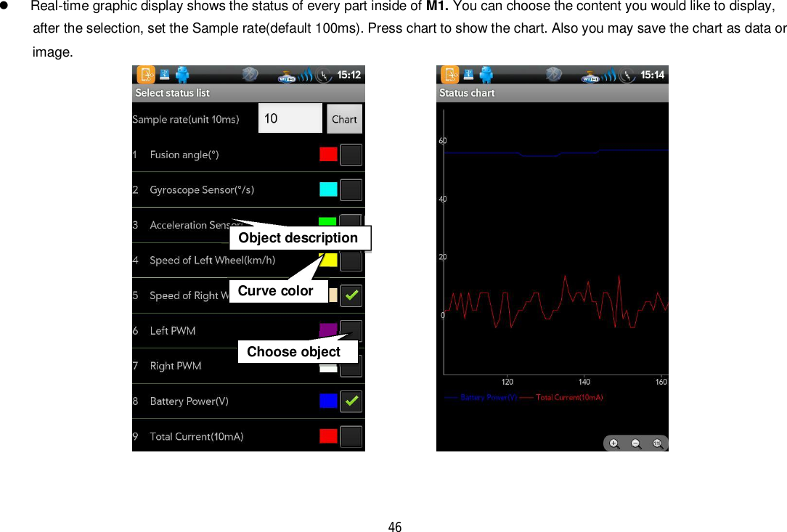
Task: Click the Sample rate(unit 10ms) label
Action: click(x=186, y=120)
